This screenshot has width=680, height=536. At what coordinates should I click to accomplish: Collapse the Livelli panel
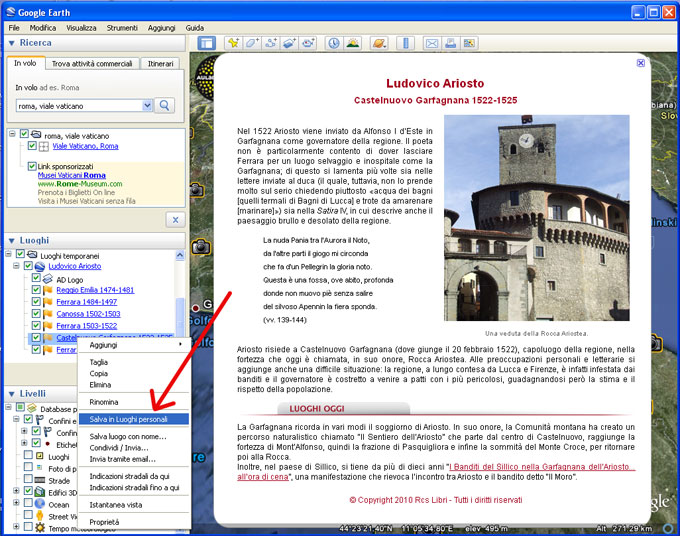click(12, 394)
